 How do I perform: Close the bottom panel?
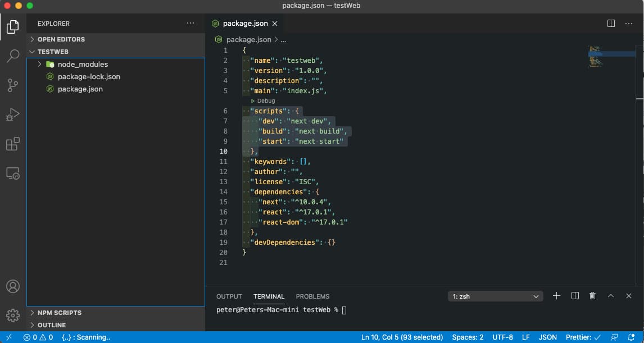click(x=629, y=296)
